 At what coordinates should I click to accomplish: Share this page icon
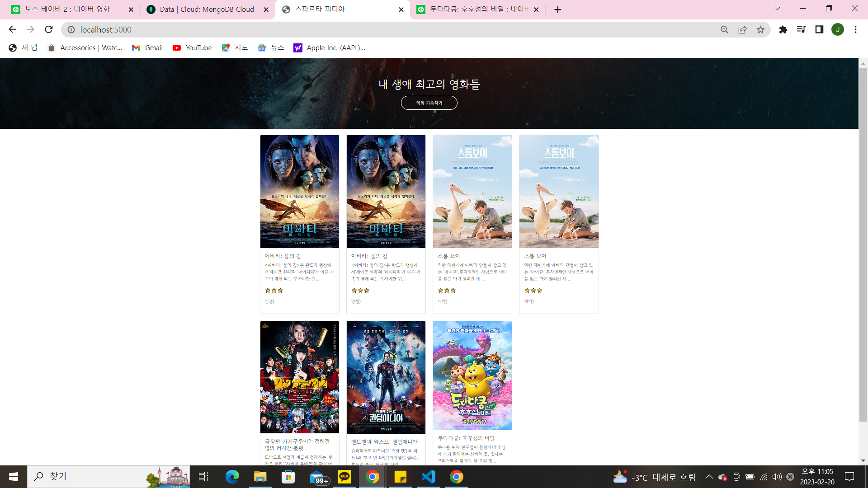[742, 29]
